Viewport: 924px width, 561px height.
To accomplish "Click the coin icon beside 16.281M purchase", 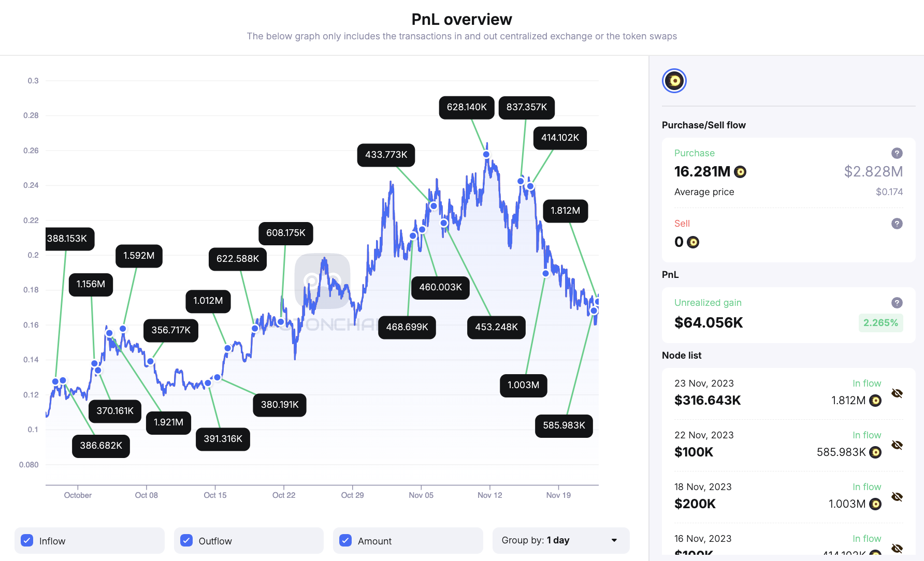I will [740, 172].
